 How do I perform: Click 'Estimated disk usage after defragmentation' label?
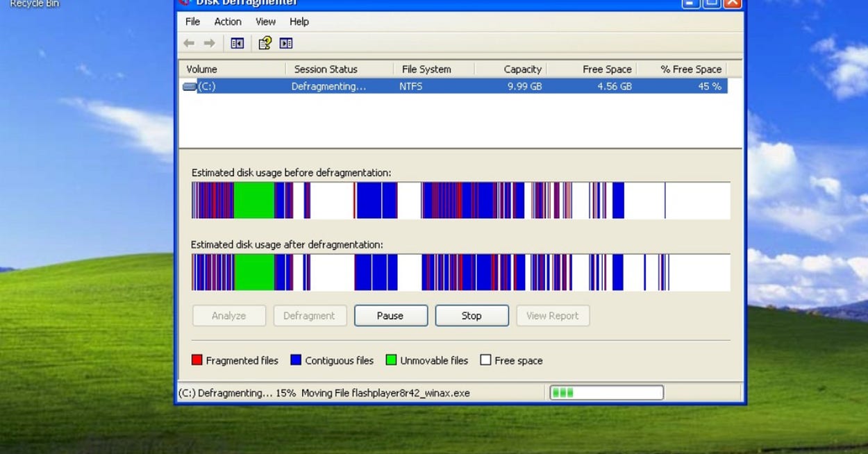tap(287, 244)
